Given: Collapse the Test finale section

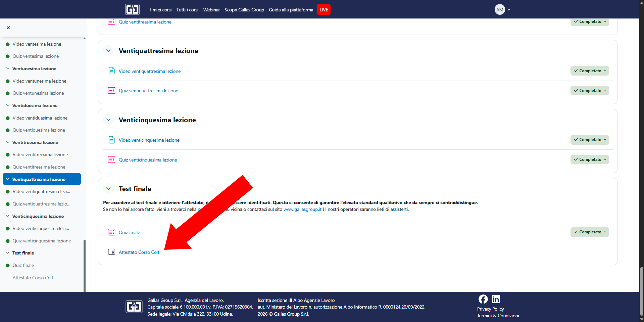Looking at the screenshot, I should [108, 189].
